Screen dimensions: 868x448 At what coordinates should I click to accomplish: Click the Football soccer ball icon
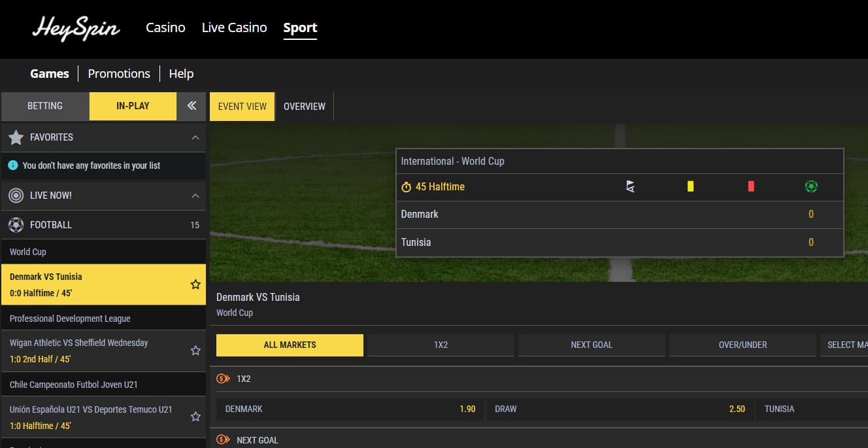16,225
